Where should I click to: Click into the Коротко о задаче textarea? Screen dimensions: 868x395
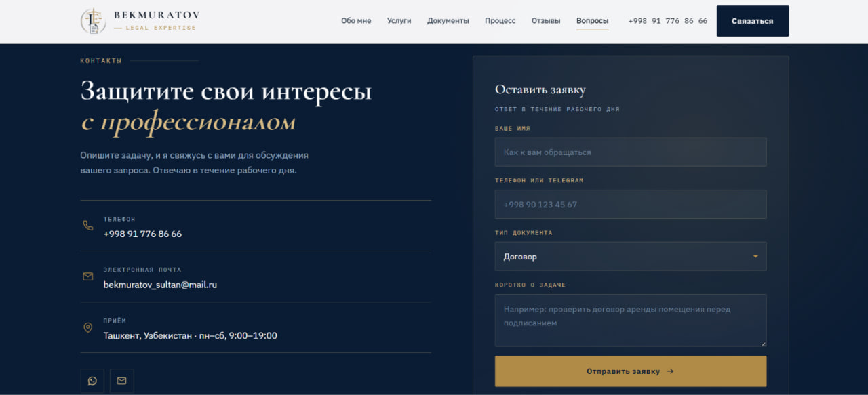(x=631, y=320)
